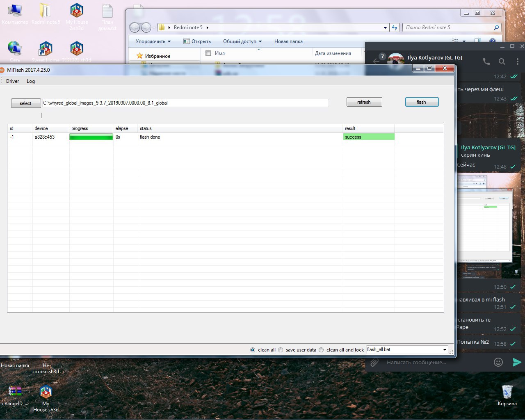Screen dimensions: 525x420
Task: Select the clean all and lock option
Action: [x=321, y=350]
